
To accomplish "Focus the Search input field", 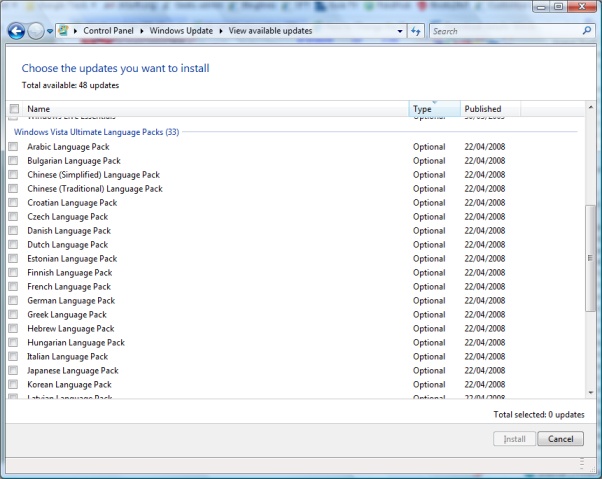I will [506, 31].
